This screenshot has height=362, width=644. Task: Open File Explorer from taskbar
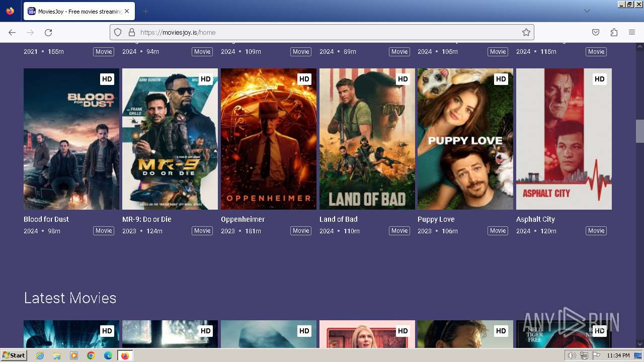point(57,355)
